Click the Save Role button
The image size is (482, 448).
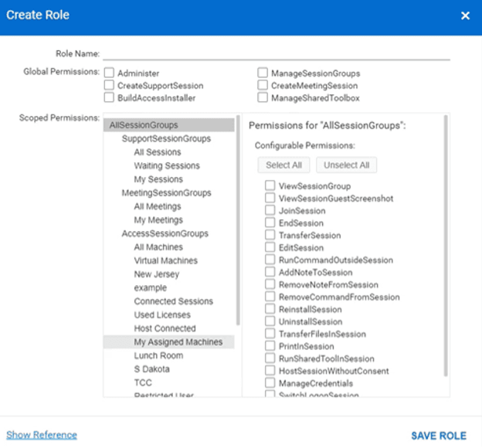[x=439, y=436]
